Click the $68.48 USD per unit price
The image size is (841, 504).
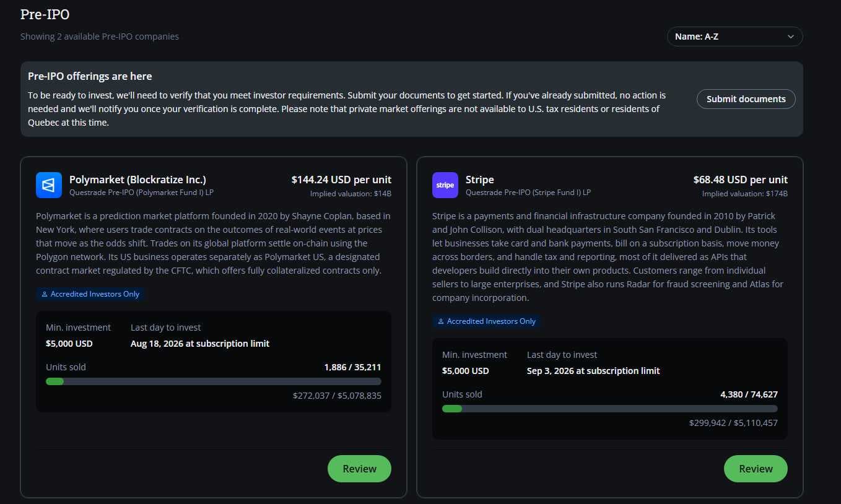pos(741,180)
